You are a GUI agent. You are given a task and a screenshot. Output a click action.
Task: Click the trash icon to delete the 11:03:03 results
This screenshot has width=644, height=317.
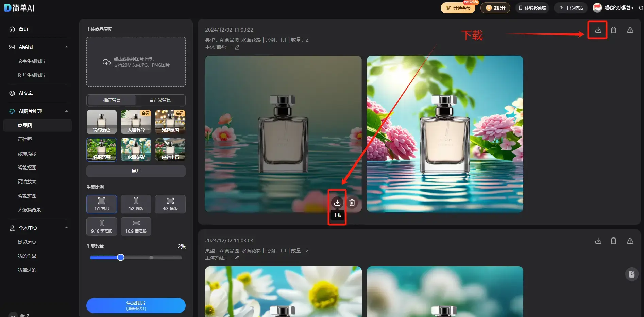(x=614, y=241)
